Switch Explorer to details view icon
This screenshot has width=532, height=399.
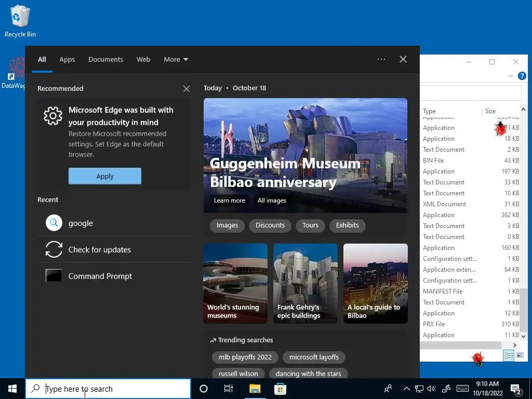coord(509,355)
